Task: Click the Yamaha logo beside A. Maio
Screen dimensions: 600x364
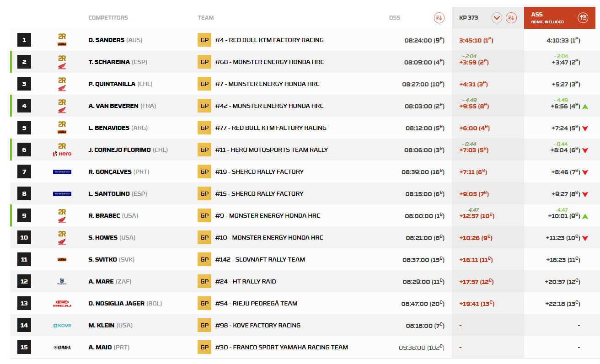Action: [x=62, y=348]
